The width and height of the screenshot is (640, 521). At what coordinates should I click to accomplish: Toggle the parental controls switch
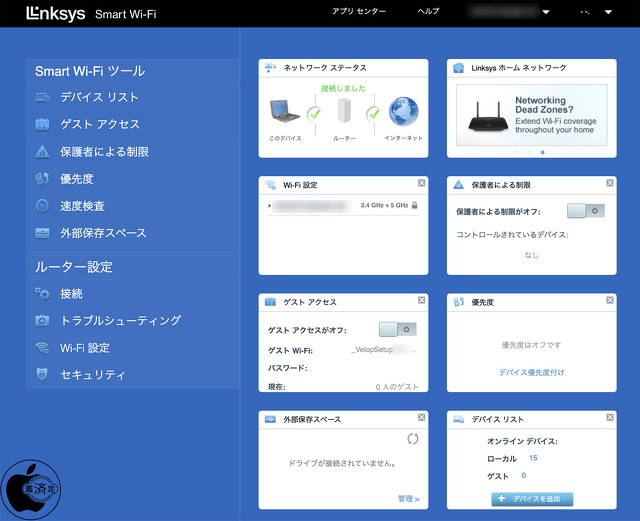(586, 211)
